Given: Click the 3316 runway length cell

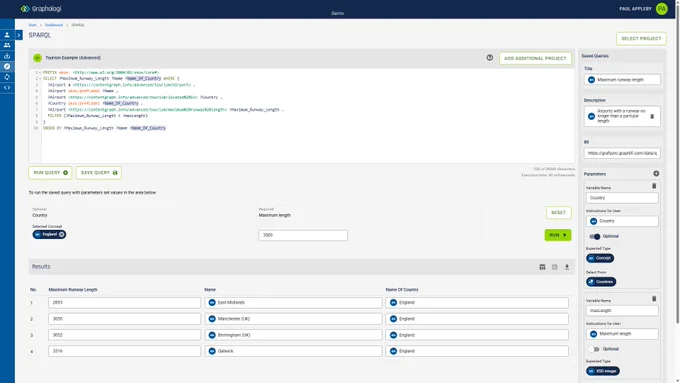Looking at the screenshot, I should (x=124, y=351).
